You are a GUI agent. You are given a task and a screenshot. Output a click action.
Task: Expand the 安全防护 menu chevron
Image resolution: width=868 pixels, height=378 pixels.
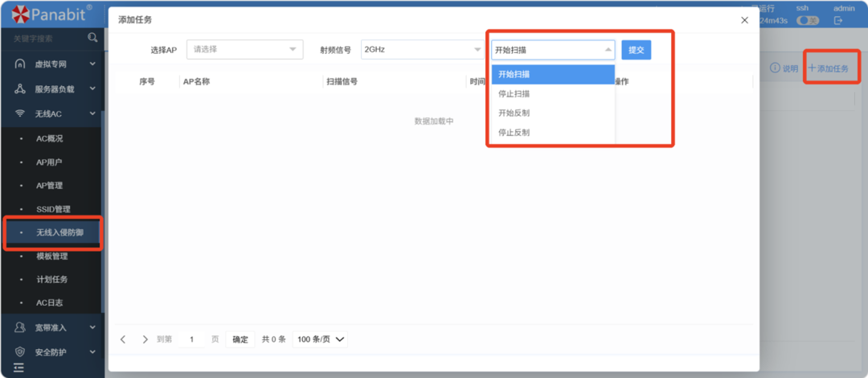[92, 352]
